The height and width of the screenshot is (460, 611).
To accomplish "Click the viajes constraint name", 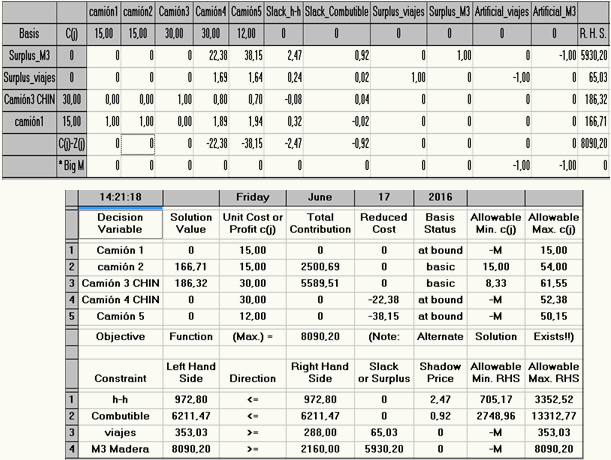I will pyautogui.click(x=120, y=433).
